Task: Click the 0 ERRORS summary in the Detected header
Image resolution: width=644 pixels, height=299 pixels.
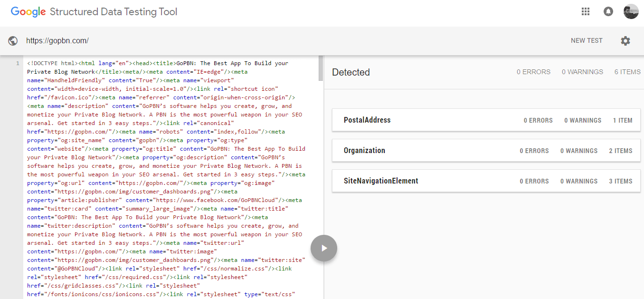Action: (534, 72)
